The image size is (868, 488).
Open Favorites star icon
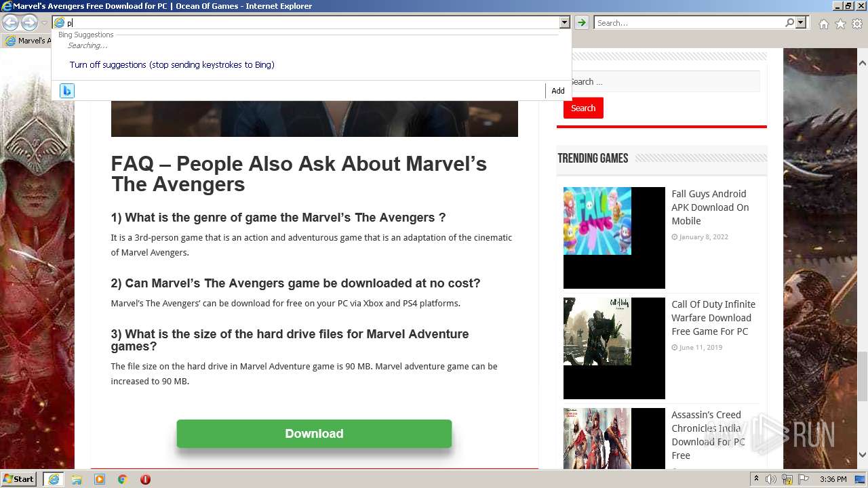click(840, 24)
